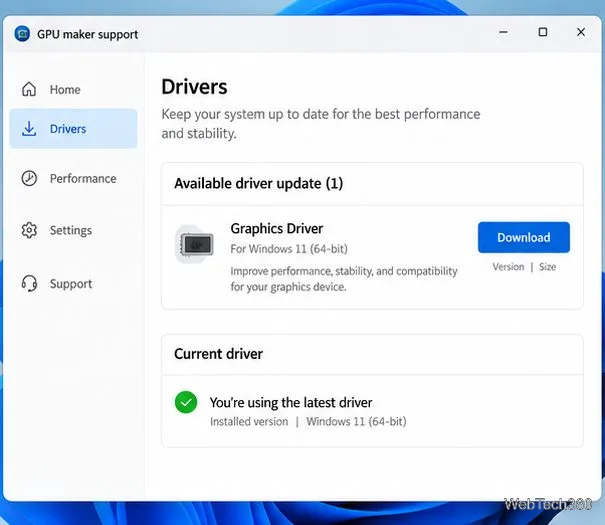Image resolution: width=605 pixels, height=525 pixels.
Task: Click 'For Windows 11 (64-bit)' text
Action: coord(289,249)
